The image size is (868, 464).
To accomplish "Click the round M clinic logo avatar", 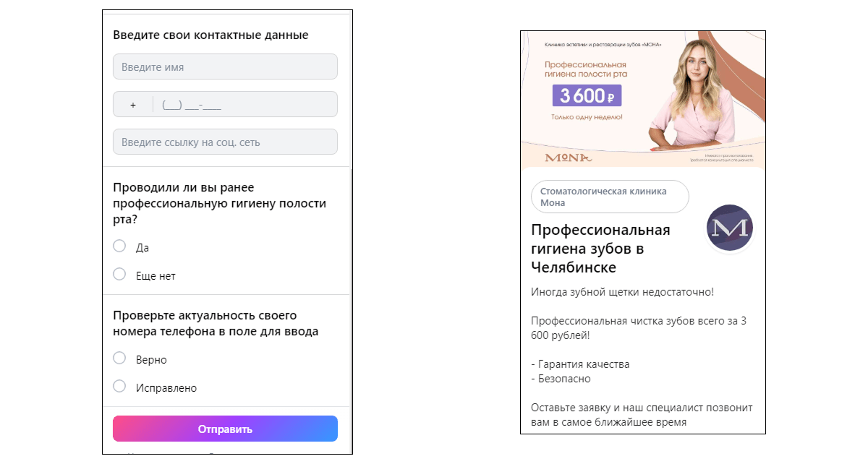I will [x=729, y=228].
